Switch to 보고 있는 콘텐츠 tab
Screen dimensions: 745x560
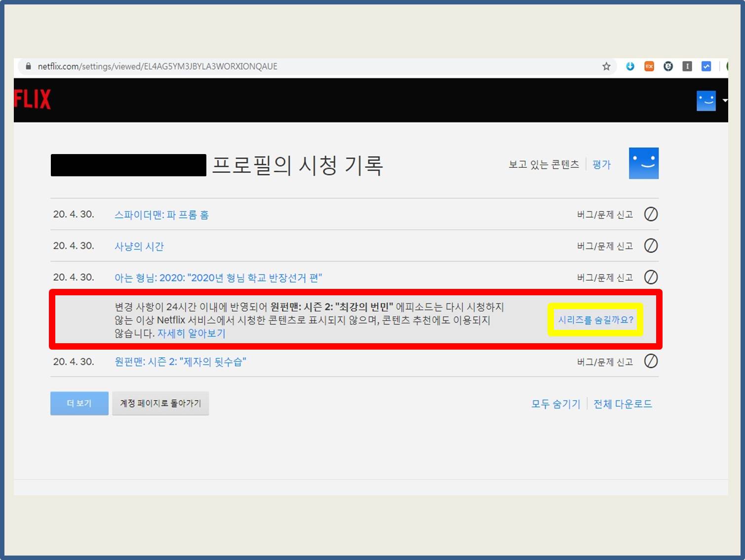(x=544, y=164)
